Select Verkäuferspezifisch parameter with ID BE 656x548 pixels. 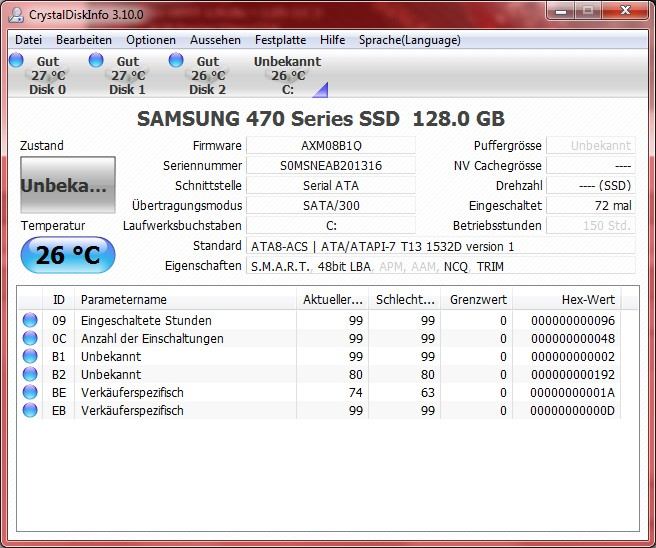320,392
